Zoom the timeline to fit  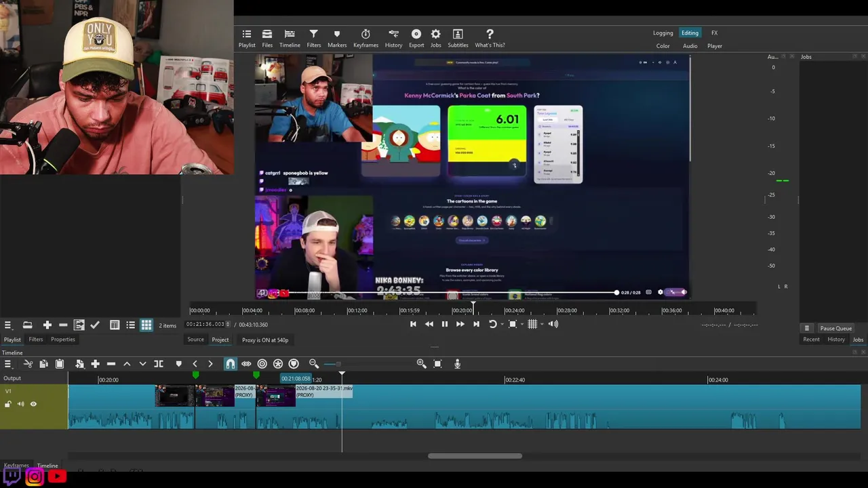click(437, 364)
